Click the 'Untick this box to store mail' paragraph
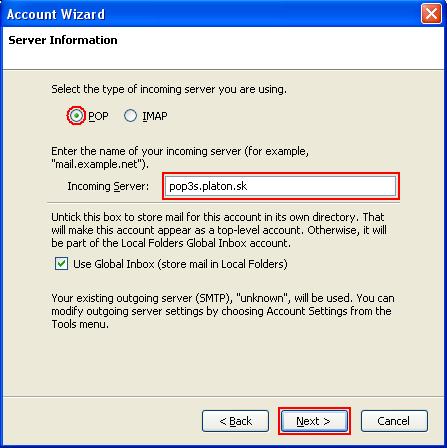Image resolution: width=447 pixels, height=448 pixels. (x=219, y=230)
